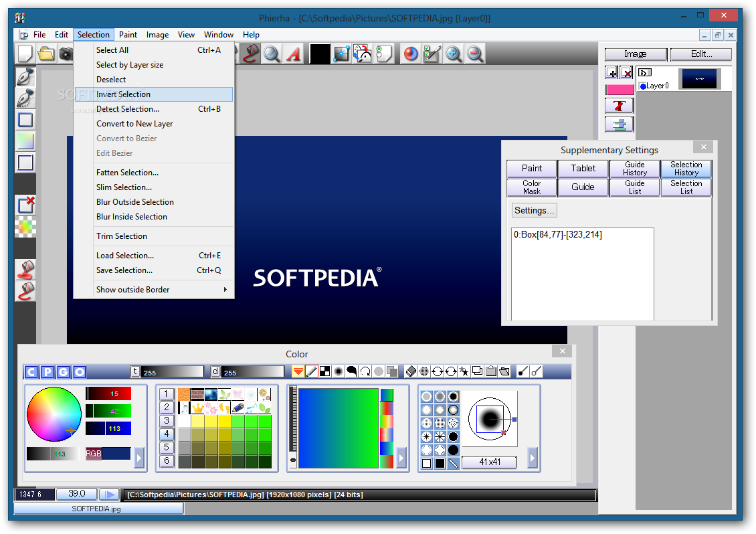Expand the gradient panel arrow
756x534 pixels.
pyautogui.click(x=401, y=458)
